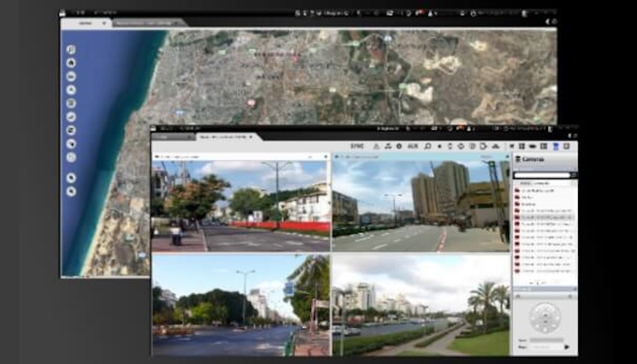Click the AUX button in the video toolbar
This screenshot has width=637, height=364.
[x=412, y=146]
